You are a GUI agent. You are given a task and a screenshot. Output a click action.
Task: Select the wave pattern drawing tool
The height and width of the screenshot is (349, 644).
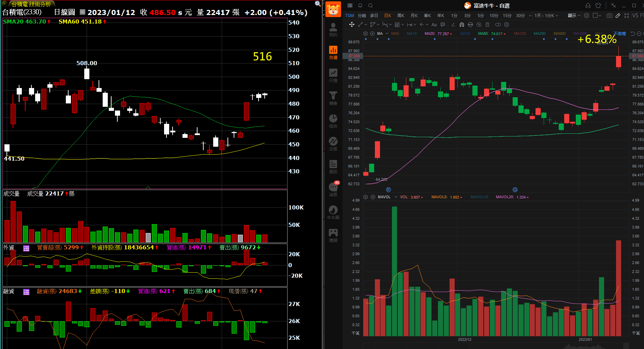[x=385, y=25]
